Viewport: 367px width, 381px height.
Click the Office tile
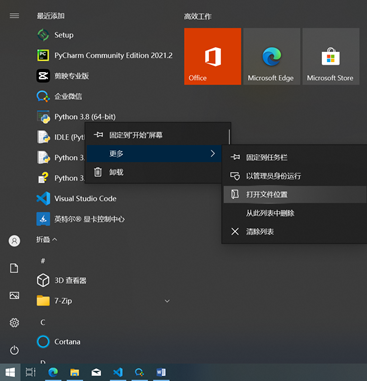point(212,56)
